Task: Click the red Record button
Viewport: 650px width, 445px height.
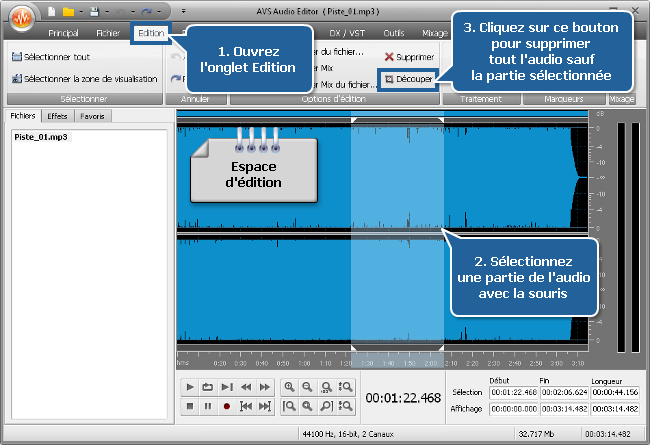Action: (226, 406)
